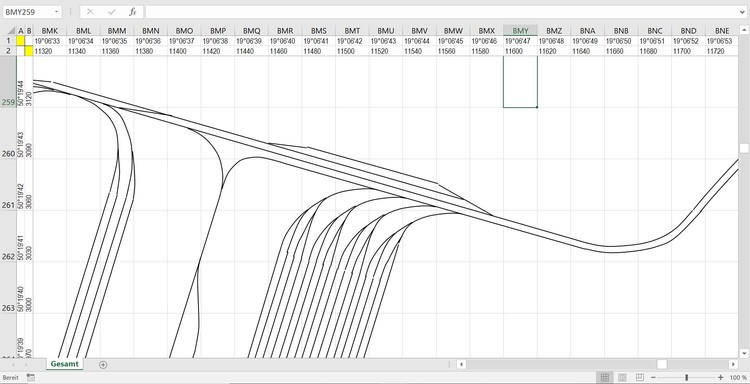This screenshot has width=750, height=384.
Task: Switch to Page Break Preview
Action: 640,378
